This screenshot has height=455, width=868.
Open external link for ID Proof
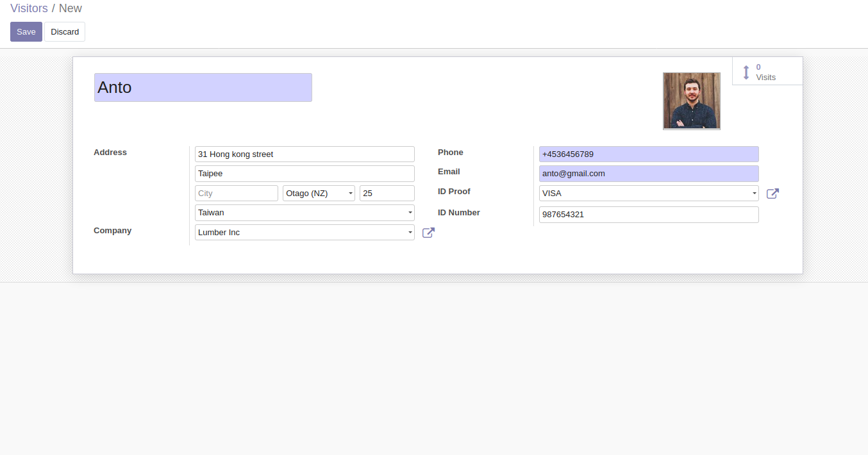pyautogui.click(x=772, y=194)
